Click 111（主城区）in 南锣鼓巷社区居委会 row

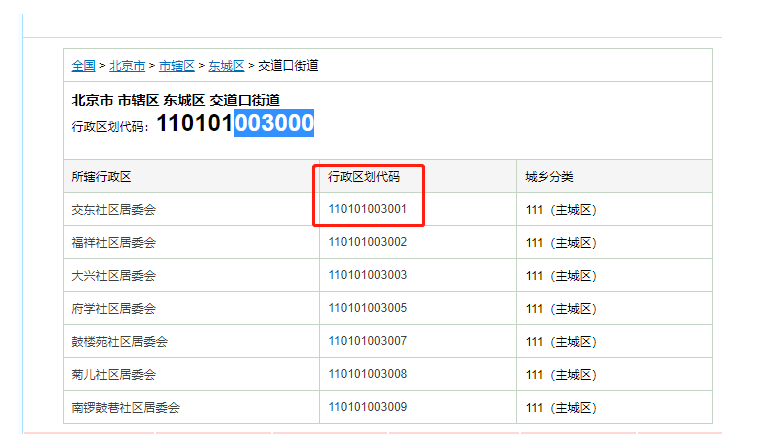[561, 408]
